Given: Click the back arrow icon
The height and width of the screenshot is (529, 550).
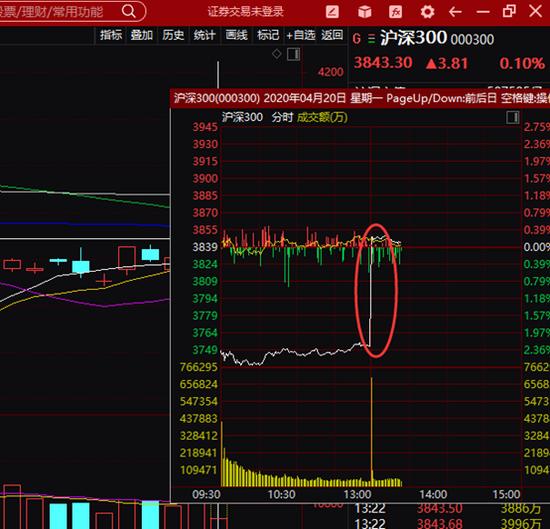Looking at the screenshot, I should point(455,12).
